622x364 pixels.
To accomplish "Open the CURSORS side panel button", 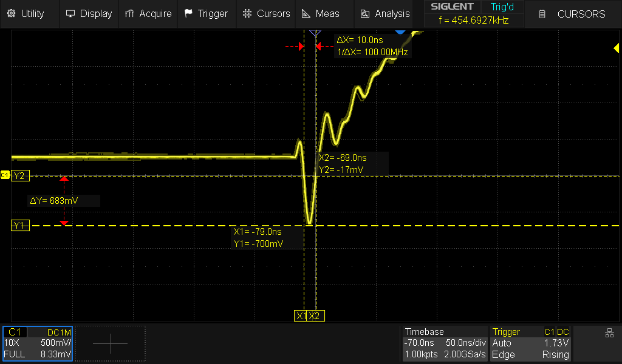I will coord(573,13).
